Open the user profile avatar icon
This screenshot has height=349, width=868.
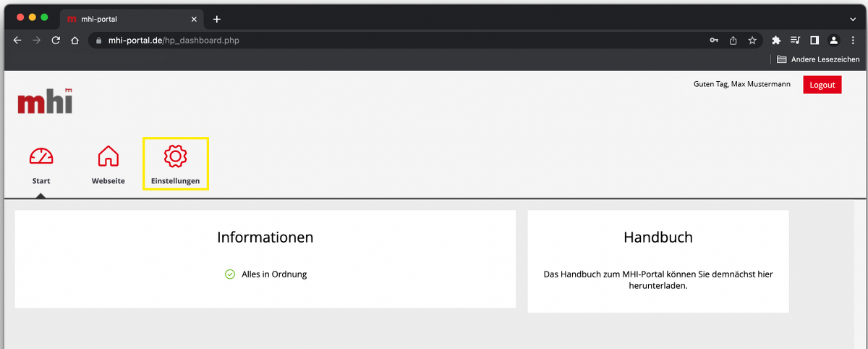pos(833,41)
